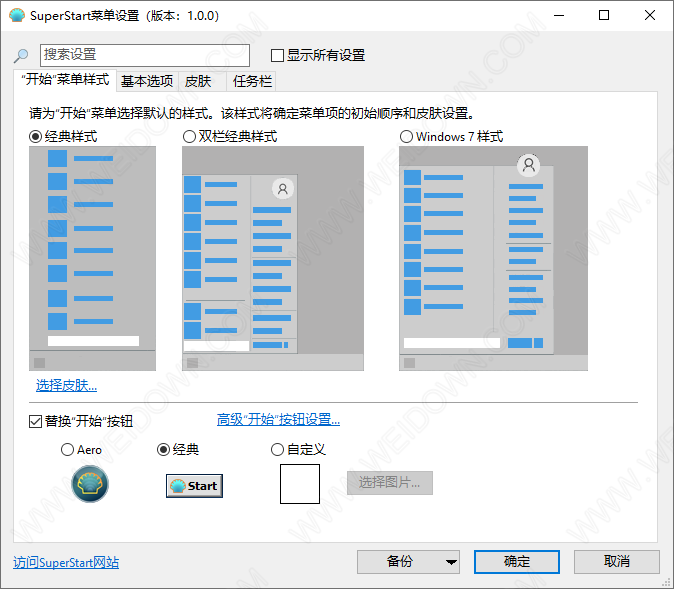Click the two-column classic style preview thumbnail
Image resolution: width=674 pixels, height=589 pixels.
273,258
